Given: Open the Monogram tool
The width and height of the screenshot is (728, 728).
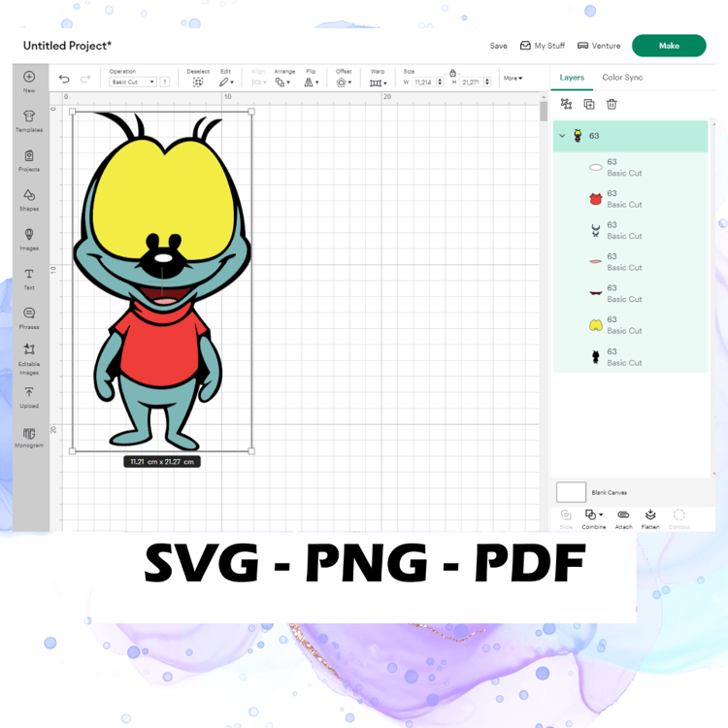Looking at the screenshot, I should [29, 434].
